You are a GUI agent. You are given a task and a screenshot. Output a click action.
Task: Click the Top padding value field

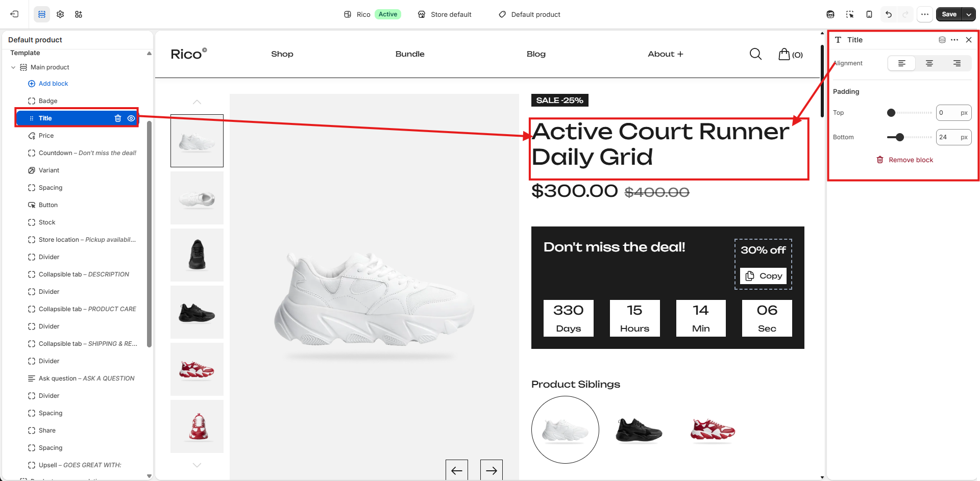(953, 113)
